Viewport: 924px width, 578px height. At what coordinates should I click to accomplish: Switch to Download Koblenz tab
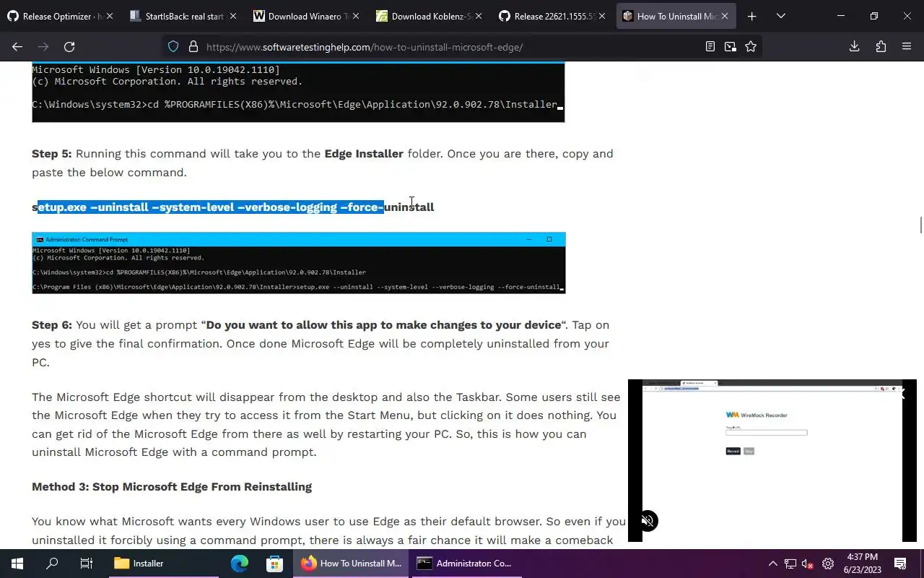click(x=429, y=16)
